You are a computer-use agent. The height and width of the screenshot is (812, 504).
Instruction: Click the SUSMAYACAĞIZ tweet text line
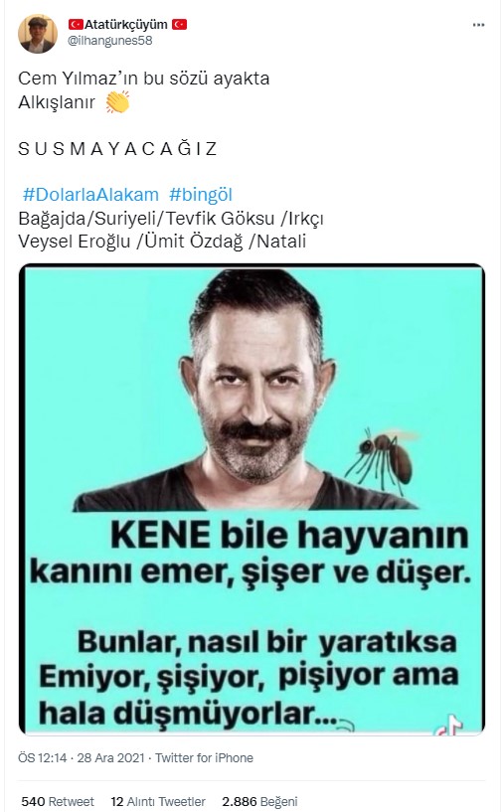(117, 149)
